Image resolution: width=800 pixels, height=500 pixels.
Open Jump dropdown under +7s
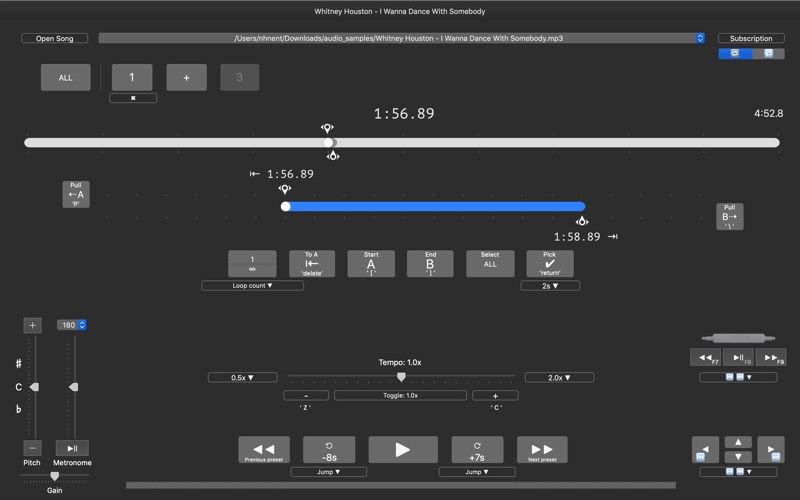pos(477,472)
